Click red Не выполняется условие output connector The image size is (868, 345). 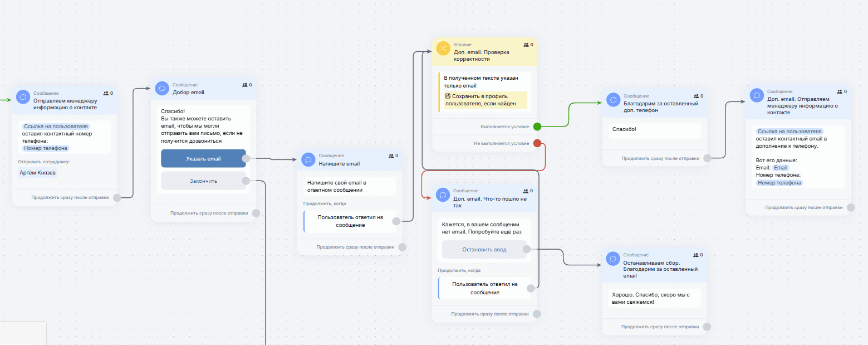(x=537, y=143)
